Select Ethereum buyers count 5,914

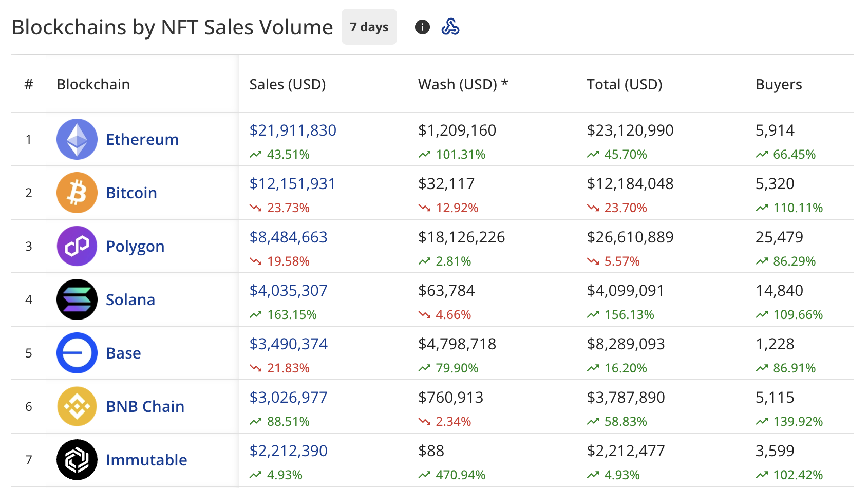pyautogui.click(x=775, y=130)
